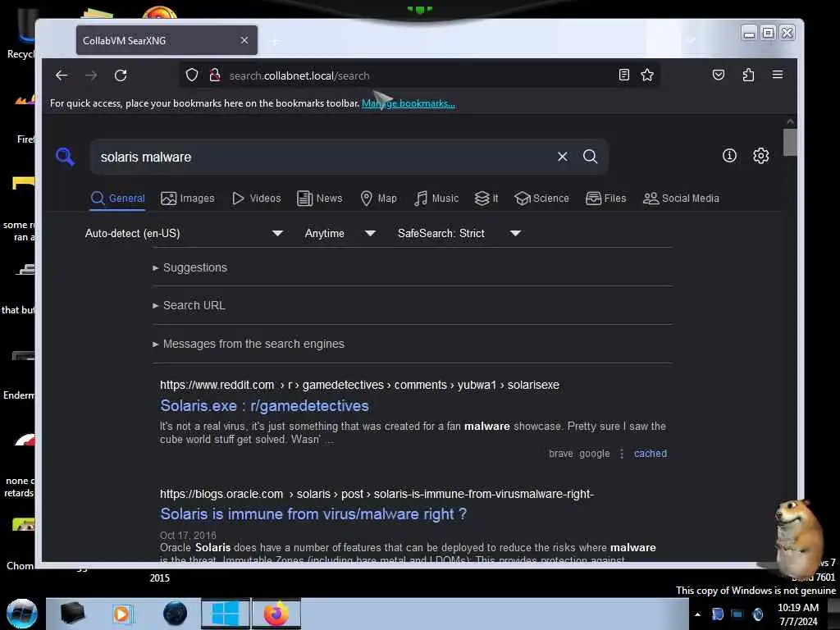Image resolution: width=840 pixels, height=630 pixels.
Task: Open the SearXNG about info icon
Action: point(729,156)
